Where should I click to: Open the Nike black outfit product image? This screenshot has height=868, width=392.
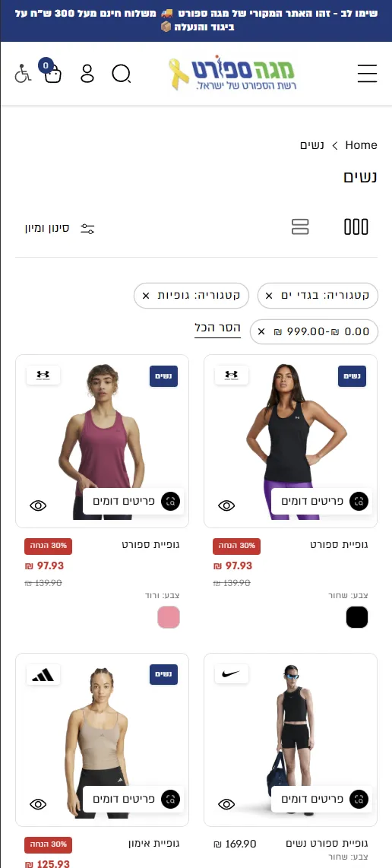(291, 740)
